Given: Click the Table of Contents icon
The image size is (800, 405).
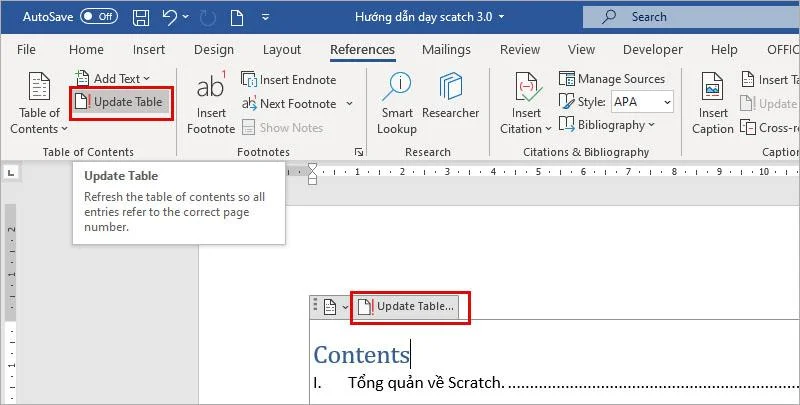Looking at the screenshot, I should coord(39,87).
